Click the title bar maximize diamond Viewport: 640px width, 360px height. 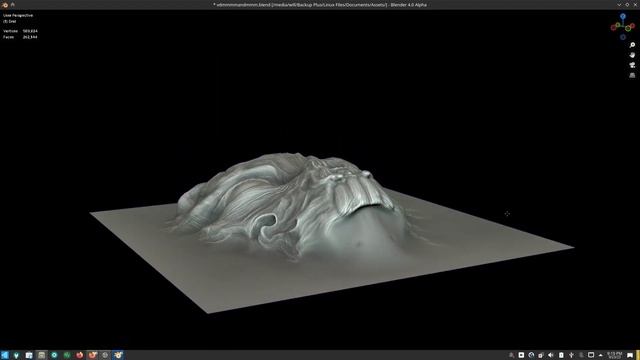click(627, 5)
